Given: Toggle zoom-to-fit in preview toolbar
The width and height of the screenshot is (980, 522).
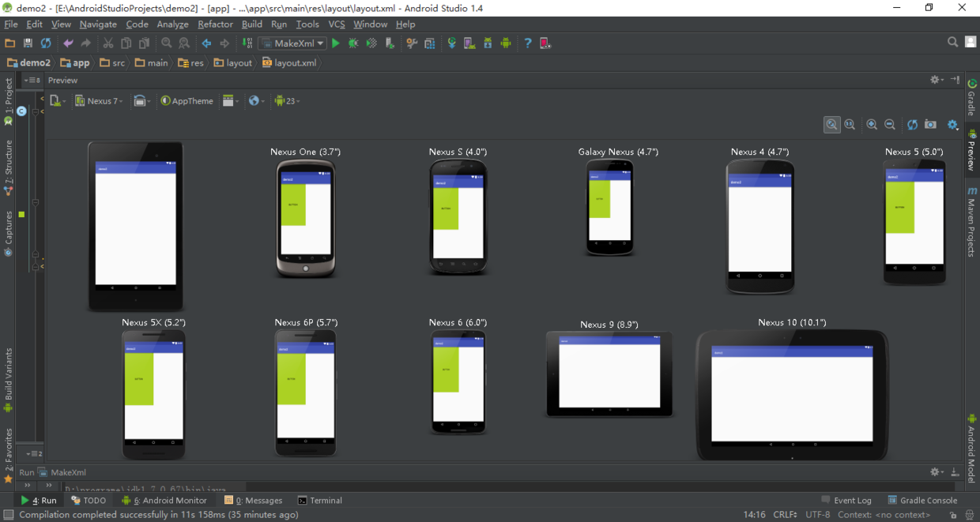Looking at the screenshot, I should [x=831, y=125].
